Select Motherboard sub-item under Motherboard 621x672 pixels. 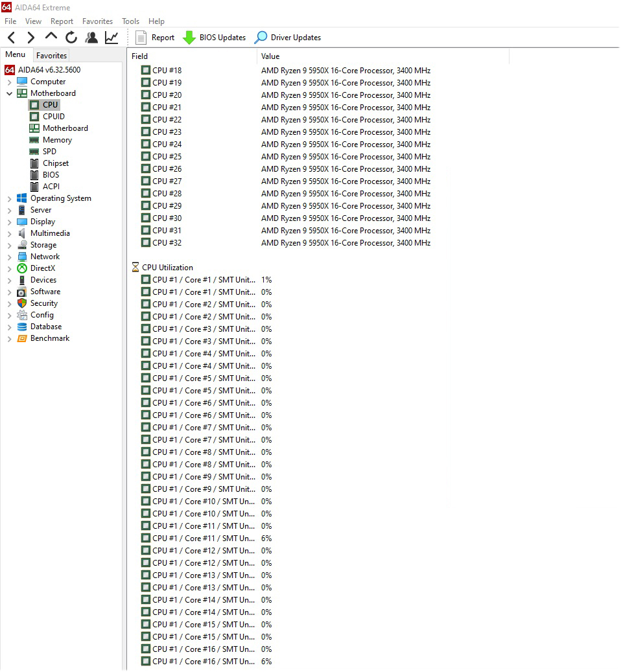pos(65,128)
